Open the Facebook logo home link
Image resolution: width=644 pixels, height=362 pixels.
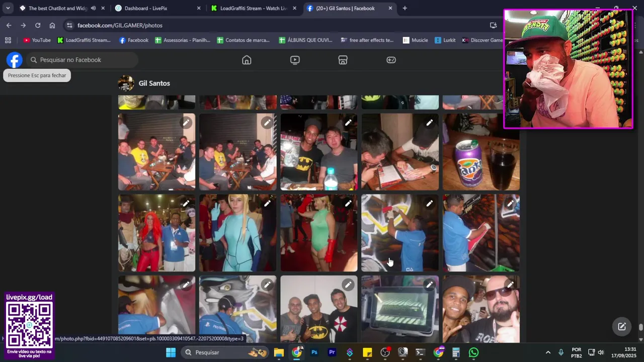coord(15,60)
